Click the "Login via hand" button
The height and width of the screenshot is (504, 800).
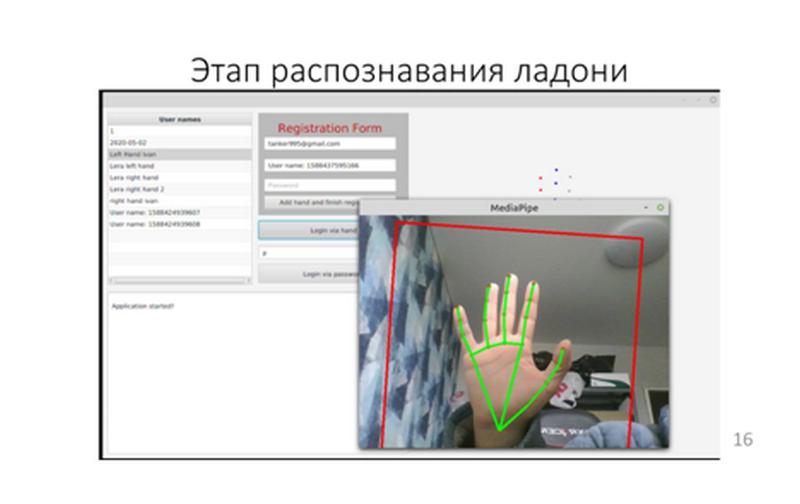click(x=308, y=230)
